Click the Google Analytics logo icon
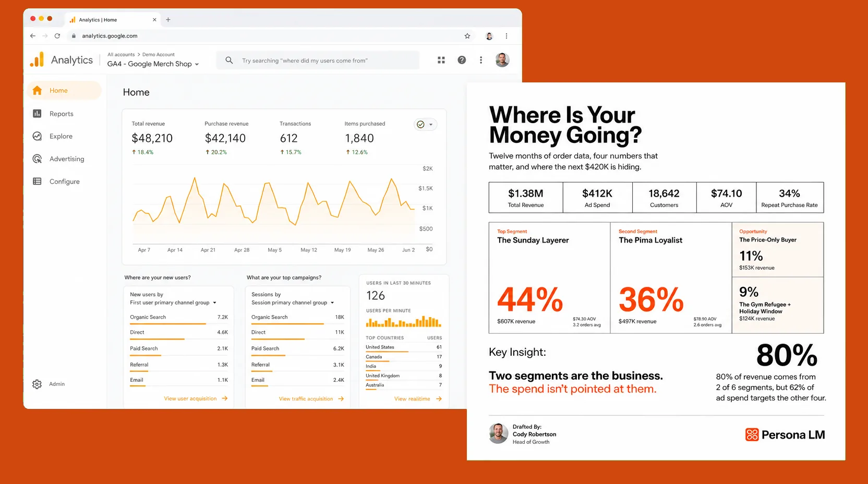 pyautogui.click(x=37, y=59)
